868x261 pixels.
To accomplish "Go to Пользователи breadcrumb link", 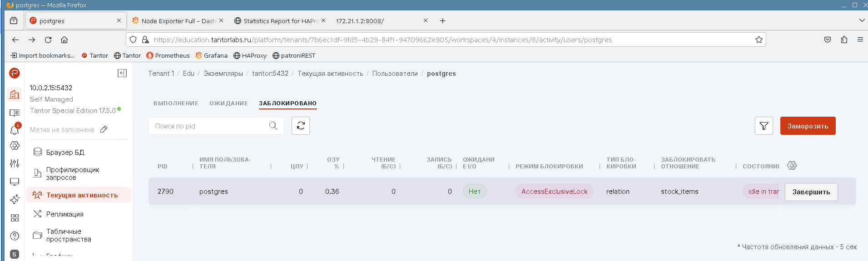I will (395, 74).
